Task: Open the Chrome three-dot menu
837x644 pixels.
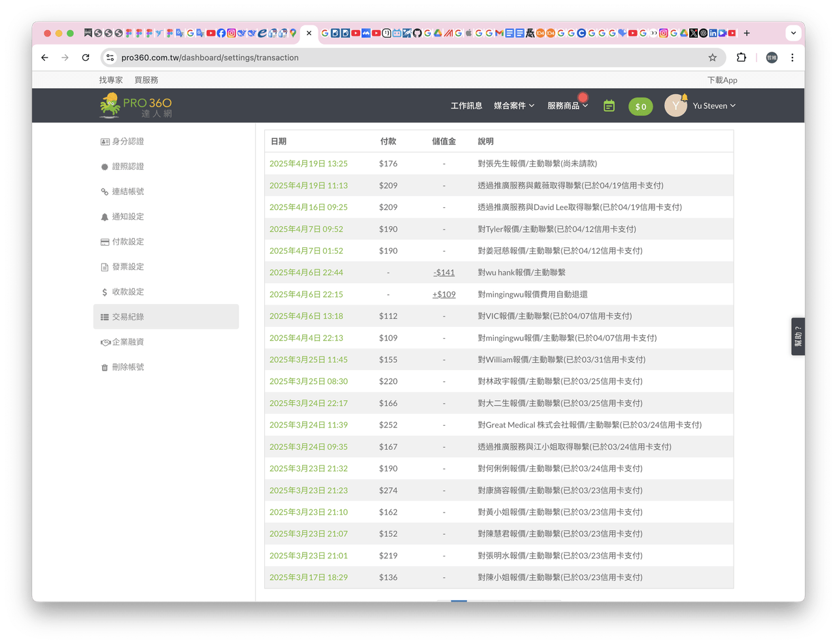Action: (x=792, y=58)
